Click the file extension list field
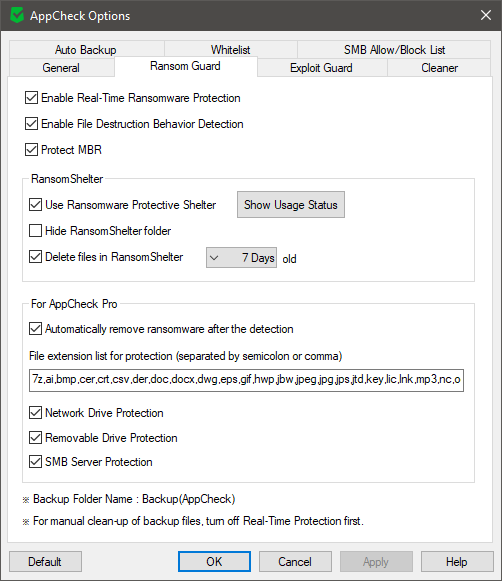The height and width of the screenshot is (581, 502). point(246,380)
